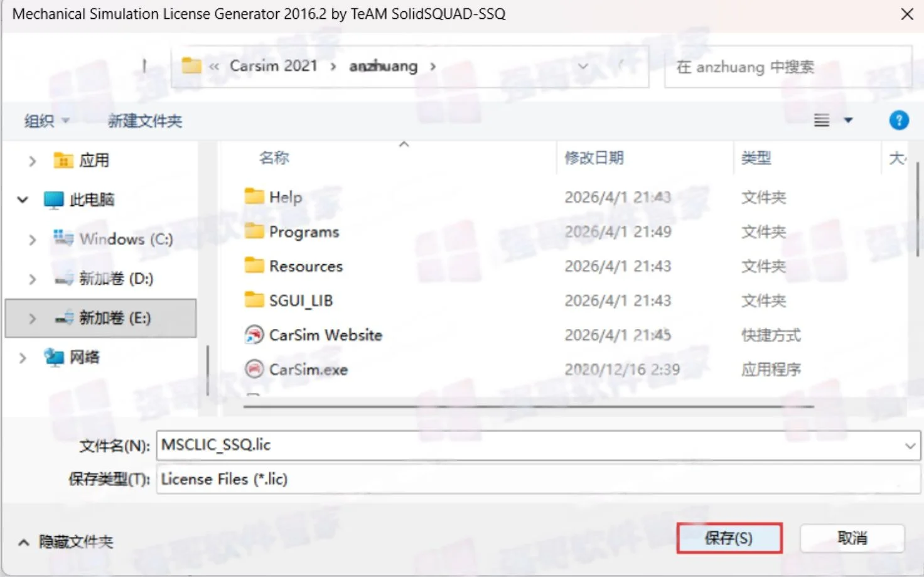The height and width of the screenshot is (577, 924).
Task: Click the view layout list icon
Action: pos(822,120)
